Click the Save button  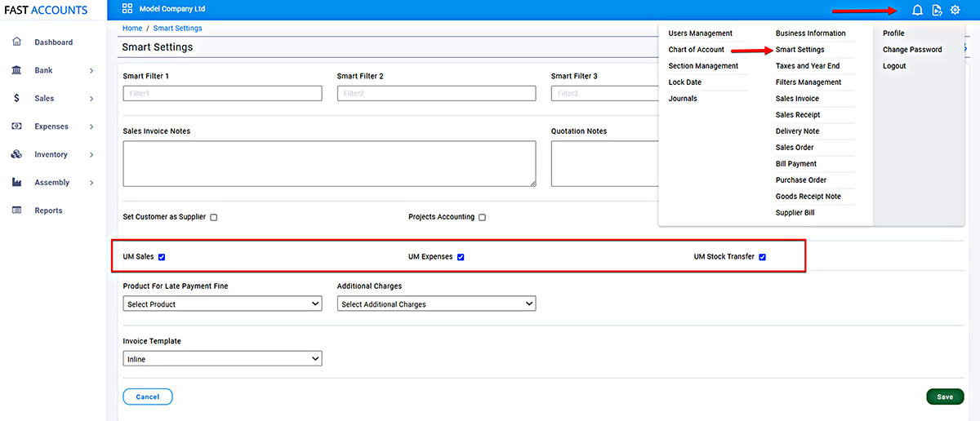click(x=945, y=397)
